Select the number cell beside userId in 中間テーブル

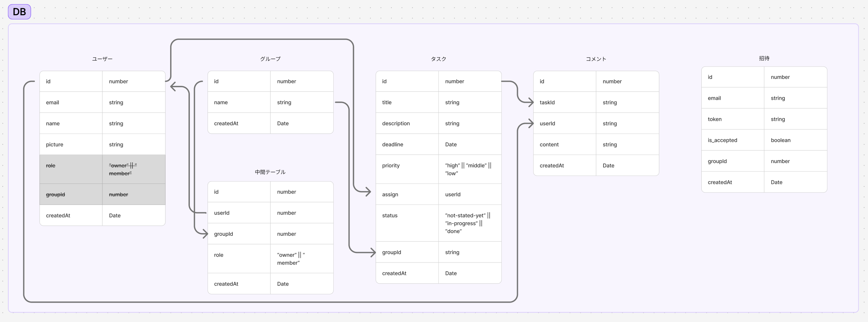302,213
